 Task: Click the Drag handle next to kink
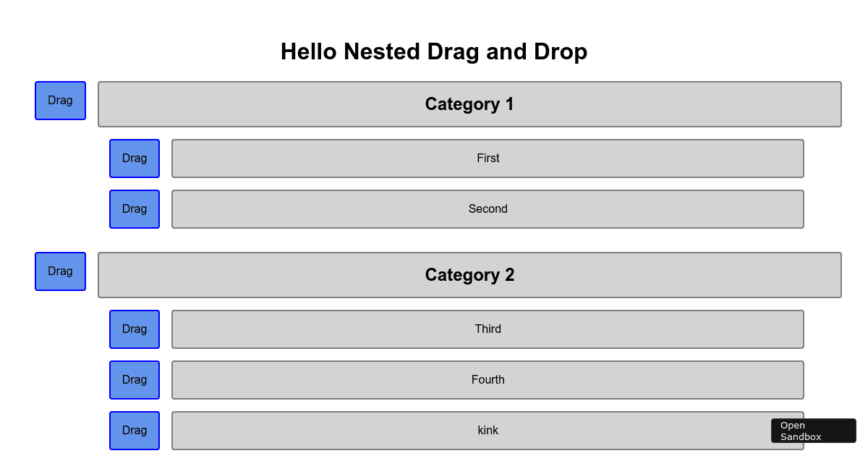point(135,431)
